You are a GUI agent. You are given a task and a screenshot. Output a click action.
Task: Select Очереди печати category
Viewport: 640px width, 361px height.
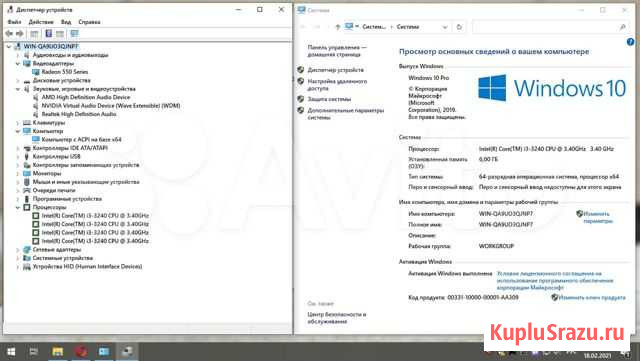pyautogui.click(x=54, y=190)
